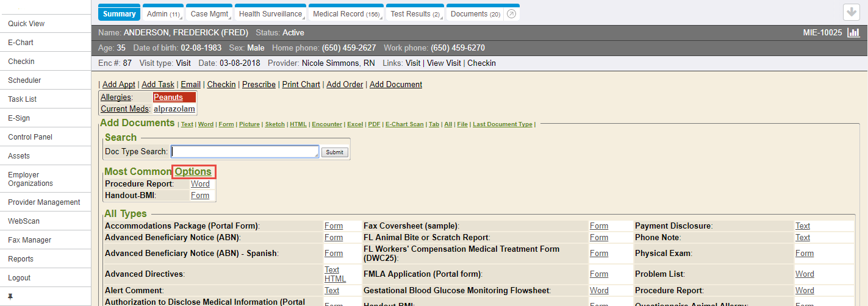This screenshot has height=306, width=868.
Task: Select the Last Document Type filter
Action: [503, 124]
